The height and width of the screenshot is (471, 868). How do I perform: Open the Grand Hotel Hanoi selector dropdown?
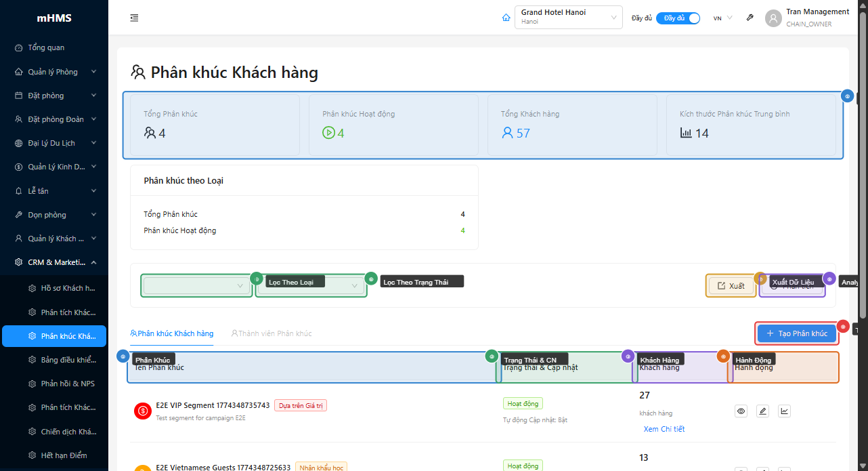[568, 18]
